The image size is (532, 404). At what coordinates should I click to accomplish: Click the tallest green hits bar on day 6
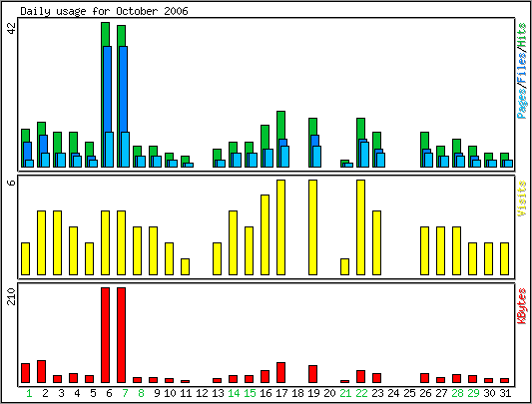[105, 34]
